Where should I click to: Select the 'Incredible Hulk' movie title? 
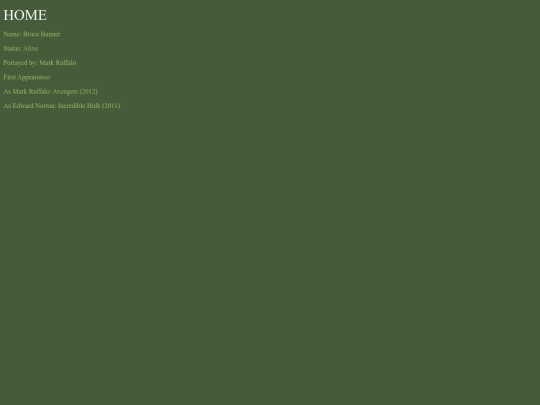[x=79, y=106]
